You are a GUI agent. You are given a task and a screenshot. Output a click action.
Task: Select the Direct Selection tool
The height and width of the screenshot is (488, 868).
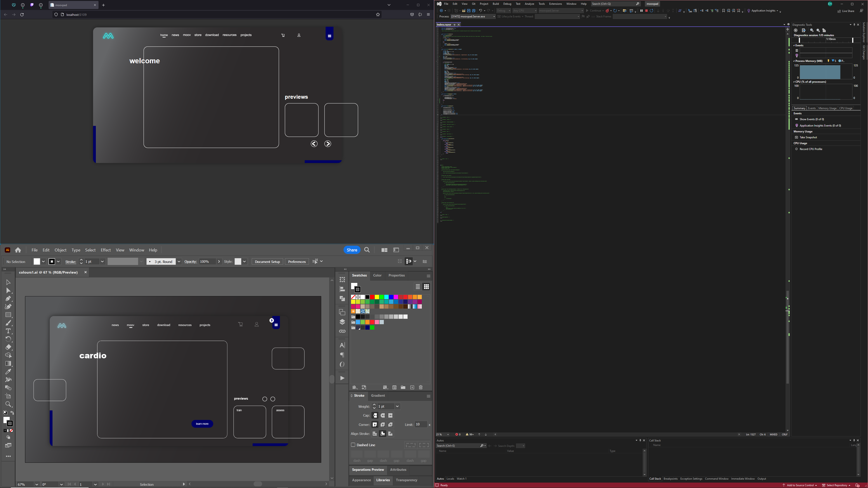point(8,290)
